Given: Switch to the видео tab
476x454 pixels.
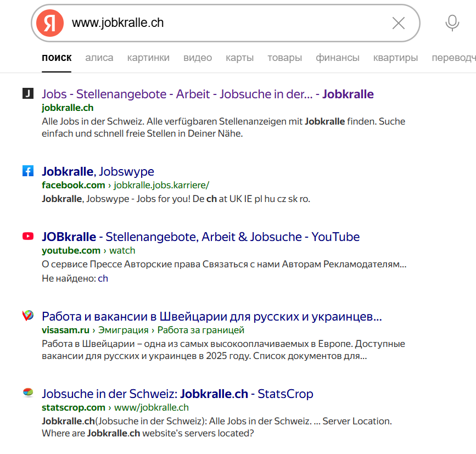Looking at the screenshot, I should [198, 58].
